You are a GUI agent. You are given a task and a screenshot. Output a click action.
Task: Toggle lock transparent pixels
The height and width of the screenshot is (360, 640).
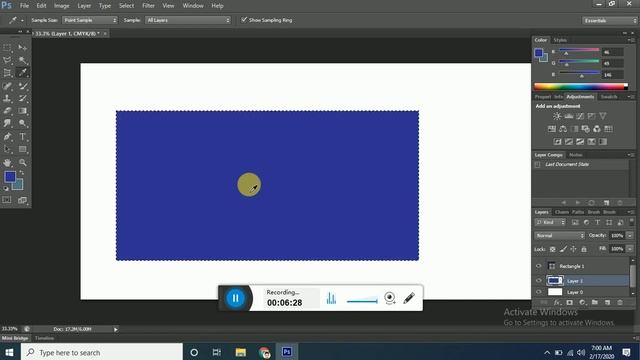pos(552,249)
